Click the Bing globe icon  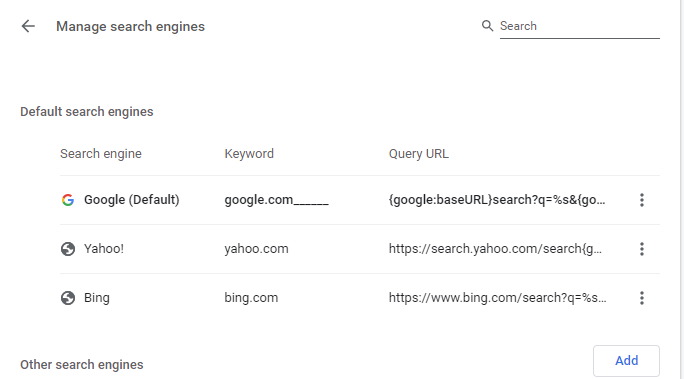point(68,298)
